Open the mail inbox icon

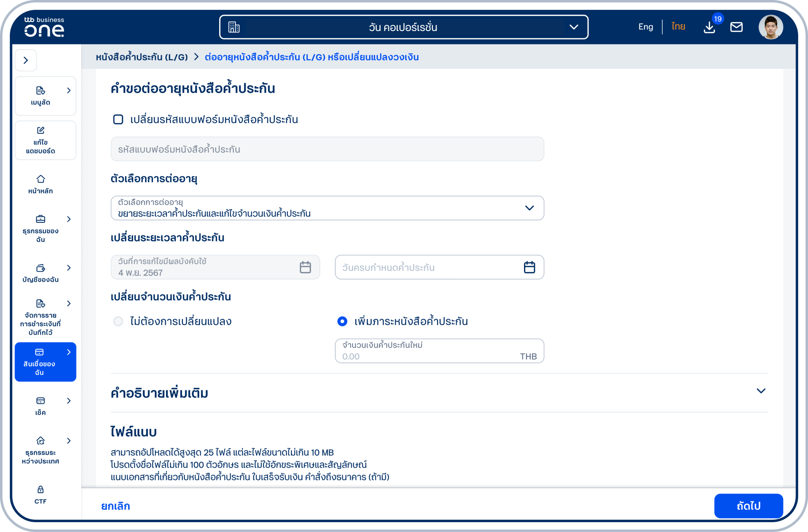737,27
